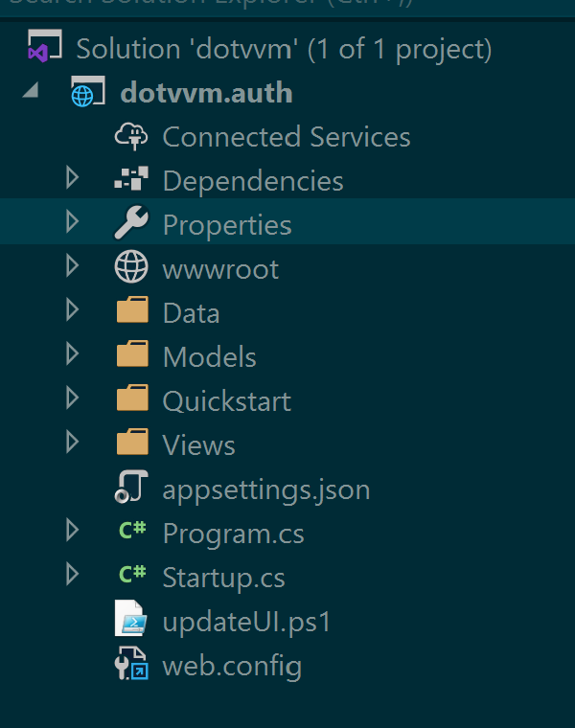The image size is (575, 728).
Task: Select the Data folder item
Action: click(191, 313)
